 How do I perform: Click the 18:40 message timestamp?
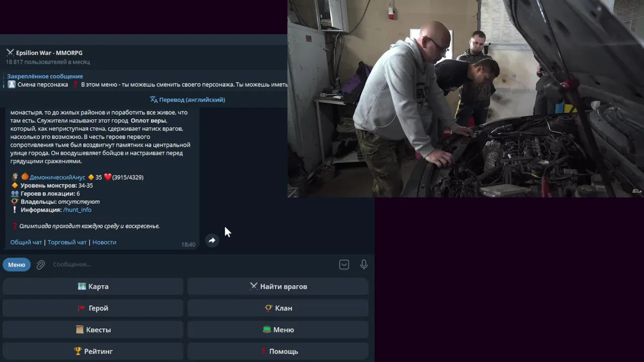[x=188, y=245]
